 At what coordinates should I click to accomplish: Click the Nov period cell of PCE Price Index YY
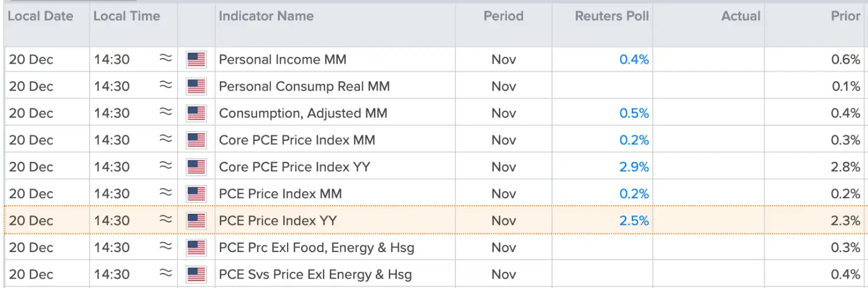pyautogui.click(x=503, y=221)
